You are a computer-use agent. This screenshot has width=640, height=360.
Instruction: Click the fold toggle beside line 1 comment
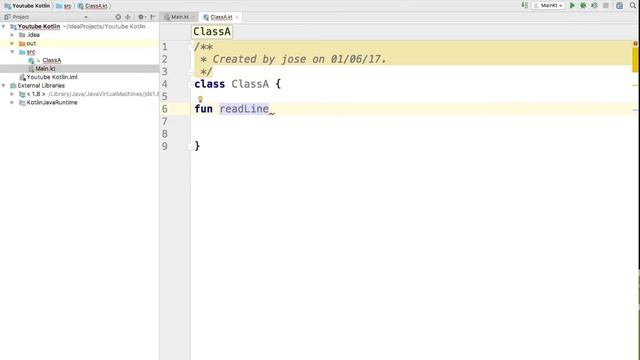tap(190, 47)
